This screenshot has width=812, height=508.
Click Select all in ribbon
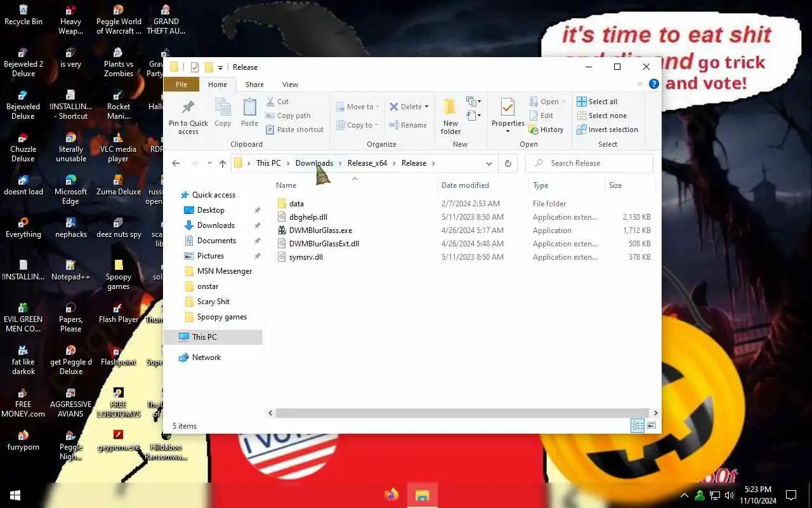pyautogui.click(x=596, y=102)
